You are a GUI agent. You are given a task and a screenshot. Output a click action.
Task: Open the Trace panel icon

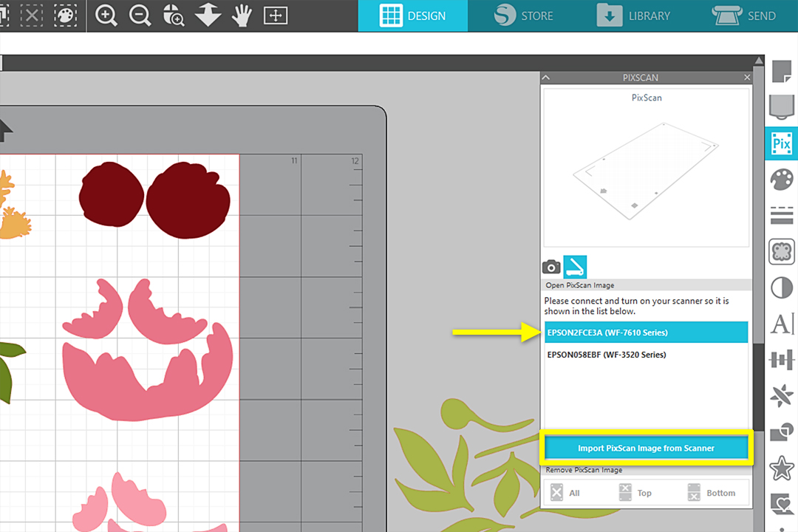pos(781,251)
